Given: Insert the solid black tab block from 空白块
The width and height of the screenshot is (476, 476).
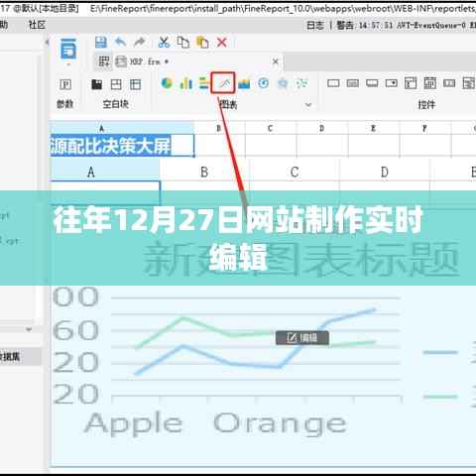Looking at the screenshot, I should (x=96, y=84).
